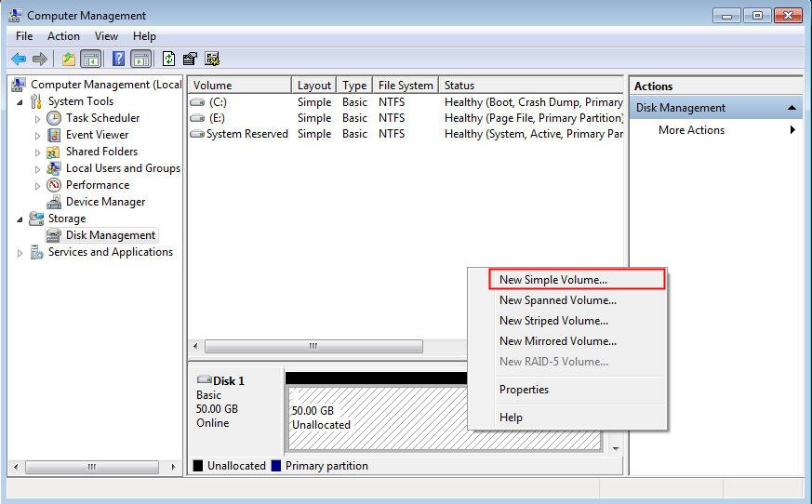Click the Performance monitor icon
This screenshot has height=504, width=812.
pos(54,185)
